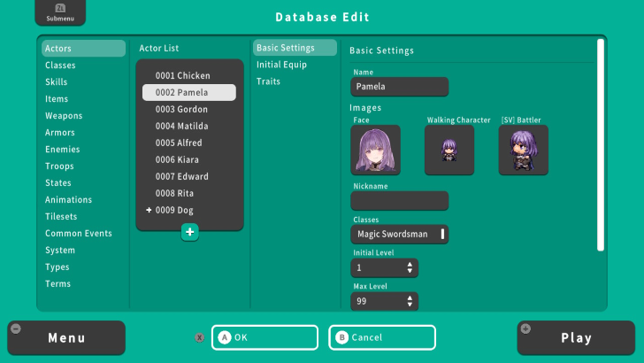The height and width of the screenshot is (363, 644).
Task: Start the Play button
Action: [x=576, y=338]
